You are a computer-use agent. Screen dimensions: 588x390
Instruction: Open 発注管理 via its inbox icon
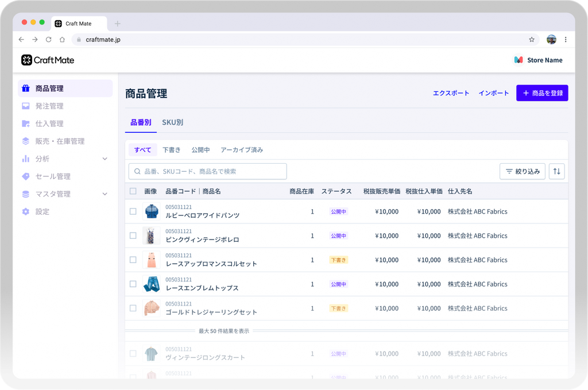pyautogui.click(x=25, y=106)
